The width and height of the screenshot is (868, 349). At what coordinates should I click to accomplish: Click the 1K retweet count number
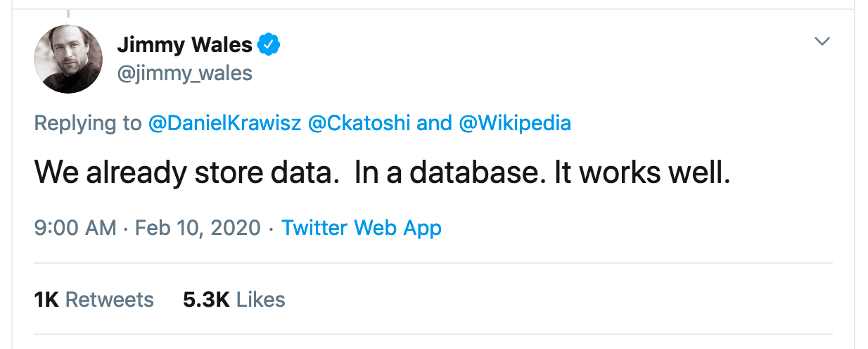pyautogui.click(x=46, y=300)
